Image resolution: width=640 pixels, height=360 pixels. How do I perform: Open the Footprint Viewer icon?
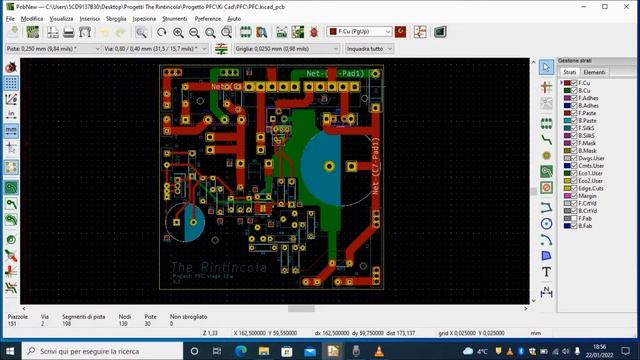pos(262,32)
